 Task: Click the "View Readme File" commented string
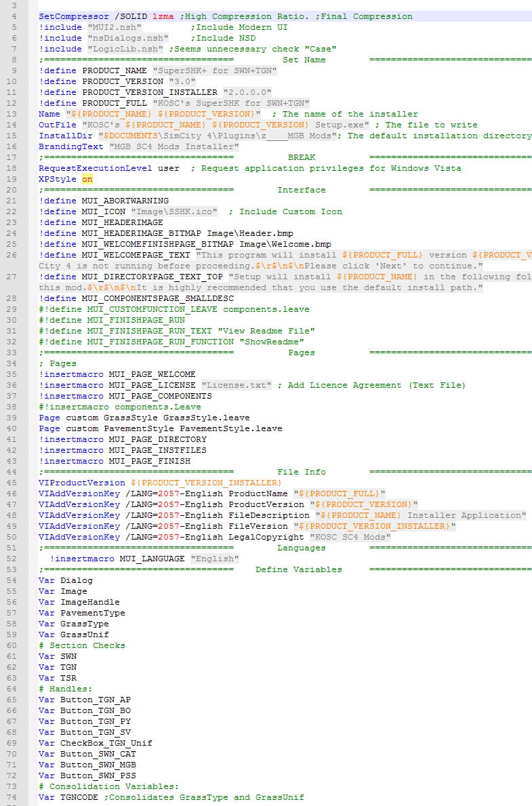[266, 331]
